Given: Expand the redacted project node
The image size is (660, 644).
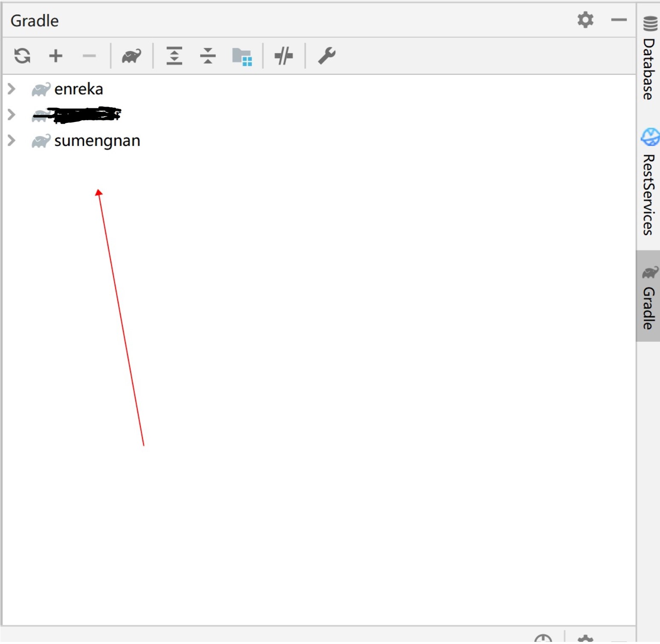Looking at the screenshot, I should (12, 114).
